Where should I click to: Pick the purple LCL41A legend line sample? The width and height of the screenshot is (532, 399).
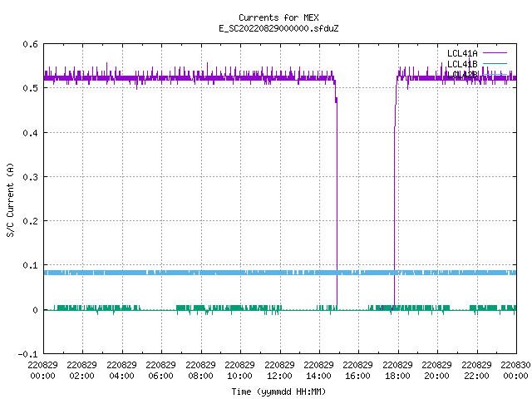tap(495, 53)
